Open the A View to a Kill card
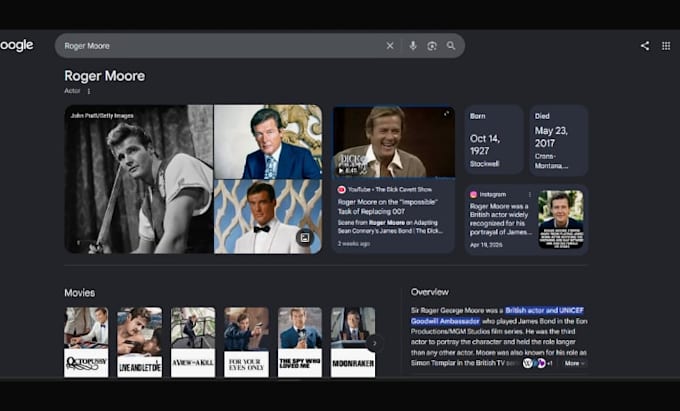The image size is (680, 411). [x=193, y=342]
